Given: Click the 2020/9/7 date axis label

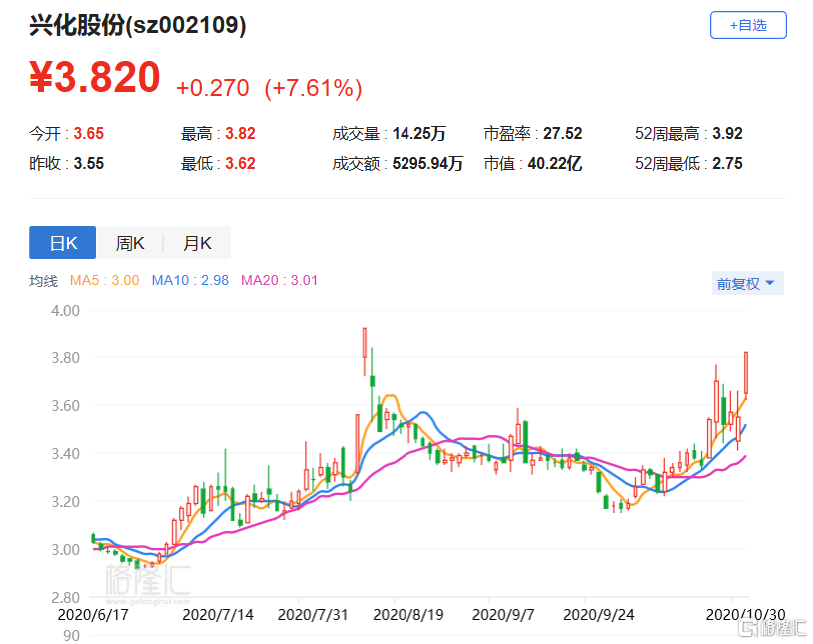Looking at the screenshot, I should coord(503,614).
